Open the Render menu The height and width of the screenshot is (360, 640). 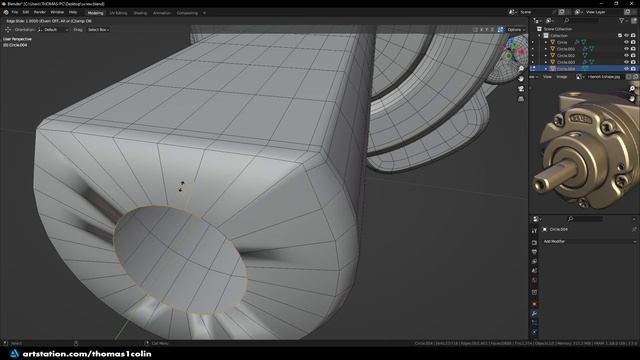click(x=40, y=12)
